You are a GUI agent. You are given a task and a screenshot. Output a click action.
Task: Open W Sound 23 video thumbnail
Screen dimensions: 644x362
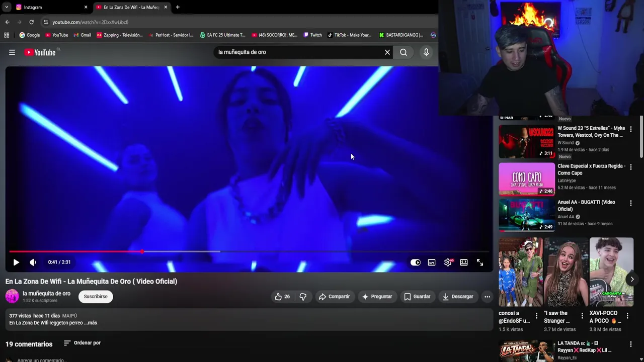click(x=527, y=142)
